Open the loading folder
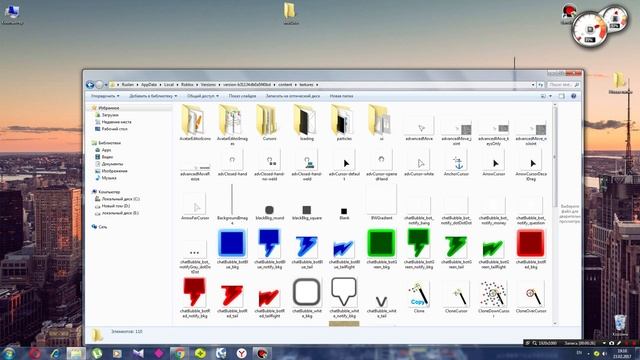640x360 pixels. pos(307,122)
